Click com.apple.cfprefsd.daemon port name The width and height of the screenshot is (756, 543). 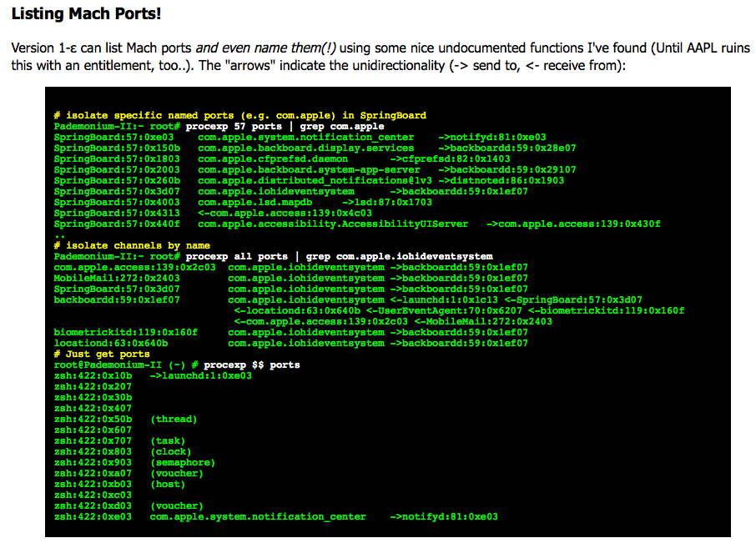click(272, 159)
